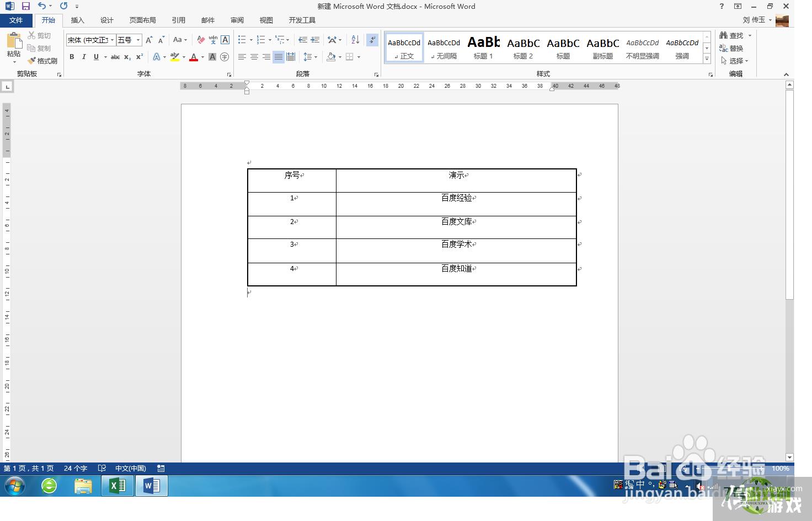812x521 pixels.
Task: Click the Cut 剪切 button
Action: (39, 35)
